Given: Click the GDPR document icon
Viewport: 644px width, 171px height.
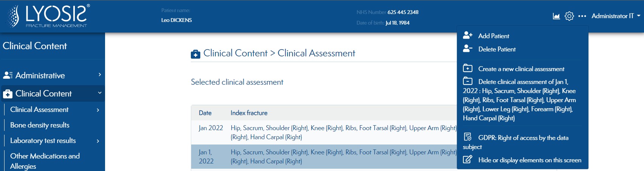Looking at the screenshot, I should [468, 137].
